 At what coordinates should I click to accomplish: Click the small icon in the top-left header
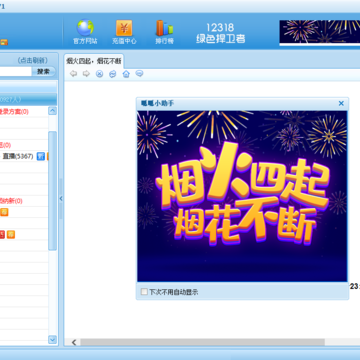tap(4, 42)
